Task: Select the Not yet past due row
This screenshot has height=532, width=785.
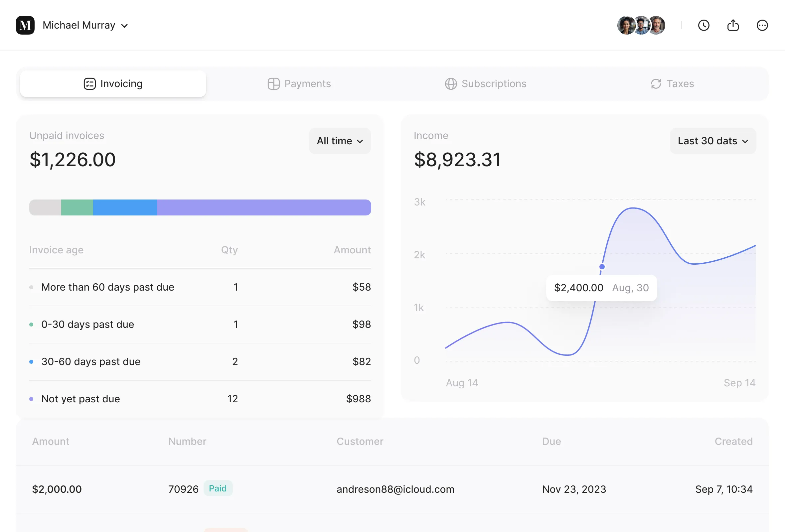Action: (x=200, y=399)
